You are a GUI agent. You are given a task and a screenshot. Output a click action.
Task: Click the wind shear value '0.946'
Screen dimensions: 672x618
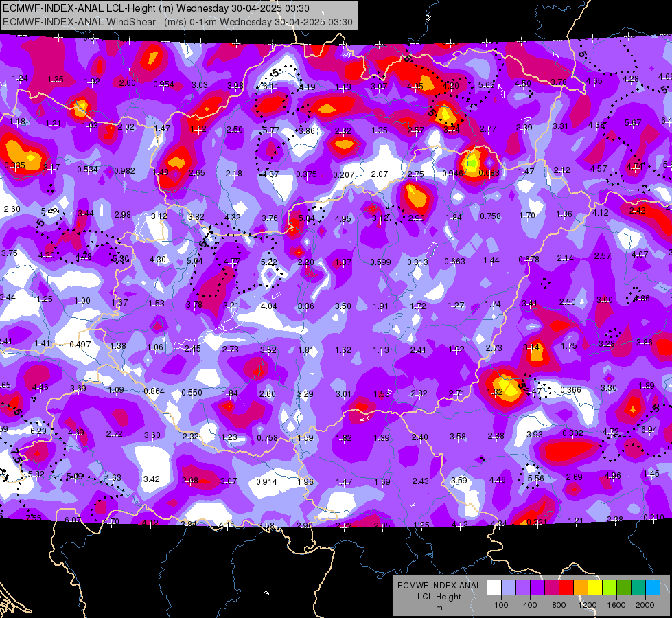(452, 173)
